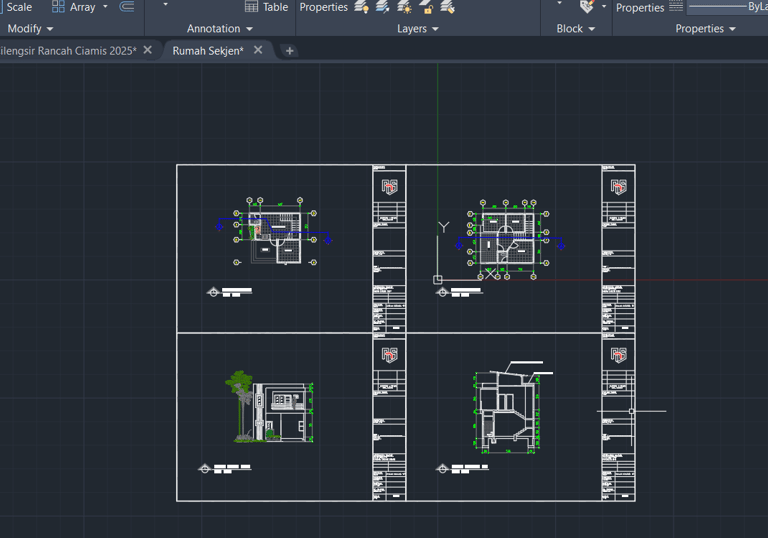This screenshot has width=768, height=538.
Task: Click the Unisolate layers icon
Action: (383, 7)
